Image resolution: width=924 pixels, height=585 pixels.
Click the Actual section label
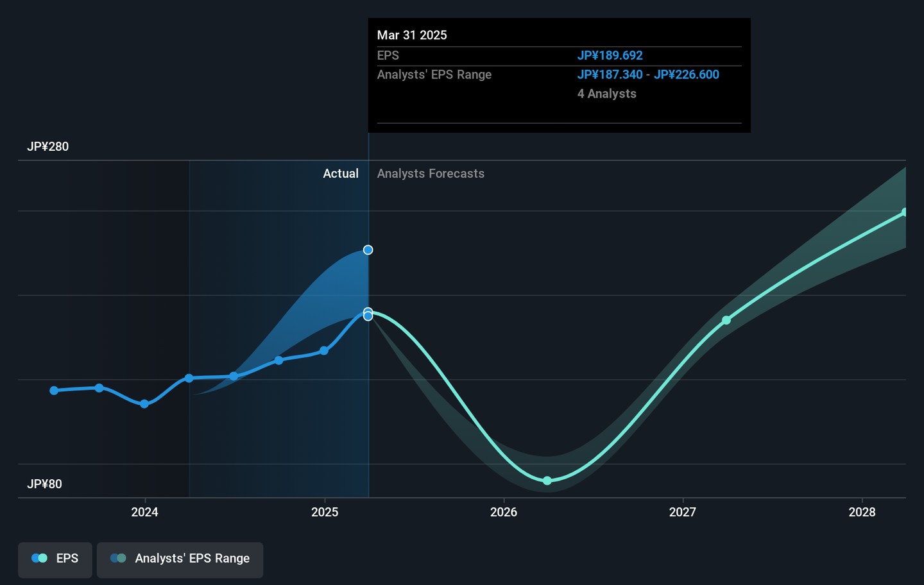(x=341, y=174)
